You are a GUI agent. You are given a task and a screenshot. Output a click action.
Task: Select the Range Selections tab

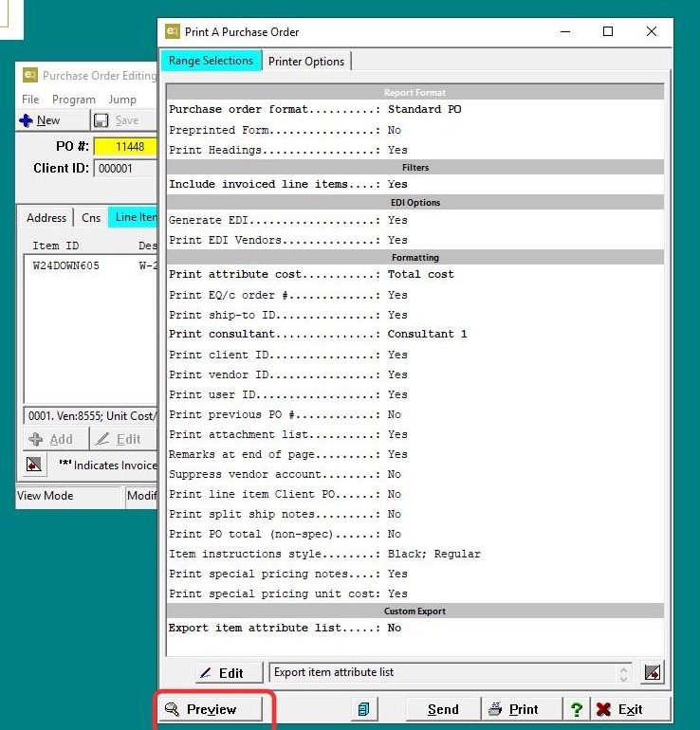coord(211,61)
